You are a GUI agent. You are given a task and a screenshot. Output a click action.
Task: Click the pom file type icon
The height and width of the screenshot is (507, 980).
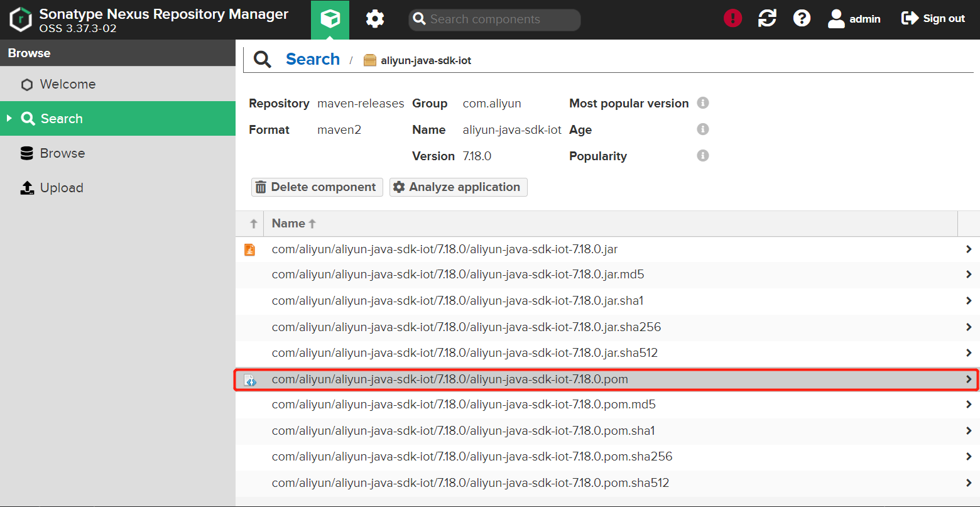[x=250, y=380]
